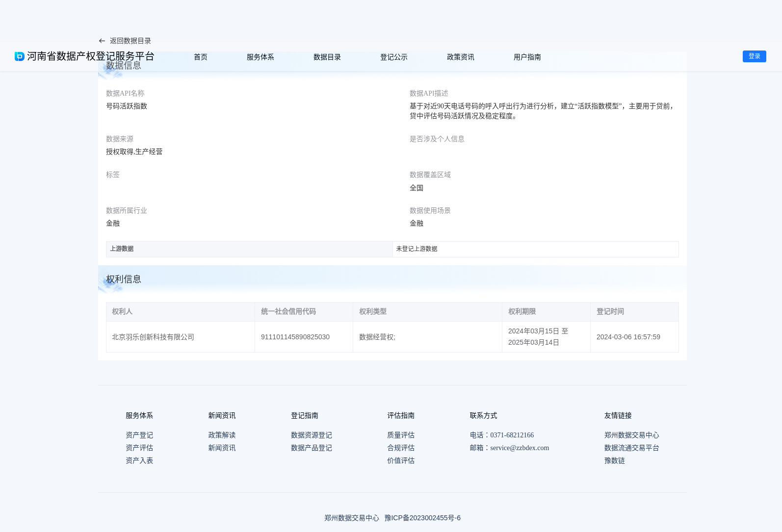Click the 权利信息 section heading
The image size is (782, 532).
pyautogui.click(x=124, y=279)
